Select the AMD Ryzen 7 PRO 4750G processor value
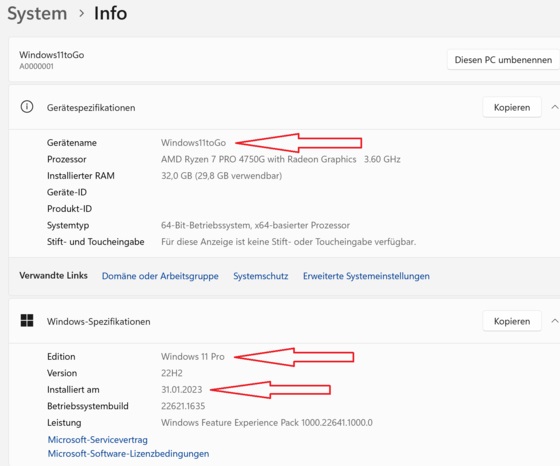This screenshot has height=466, width=560. click(280, 159)
